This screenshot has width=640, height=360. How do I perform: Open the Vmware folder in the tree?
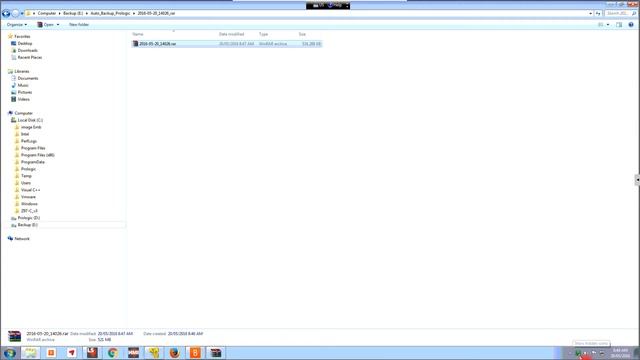tap(28, 197)
